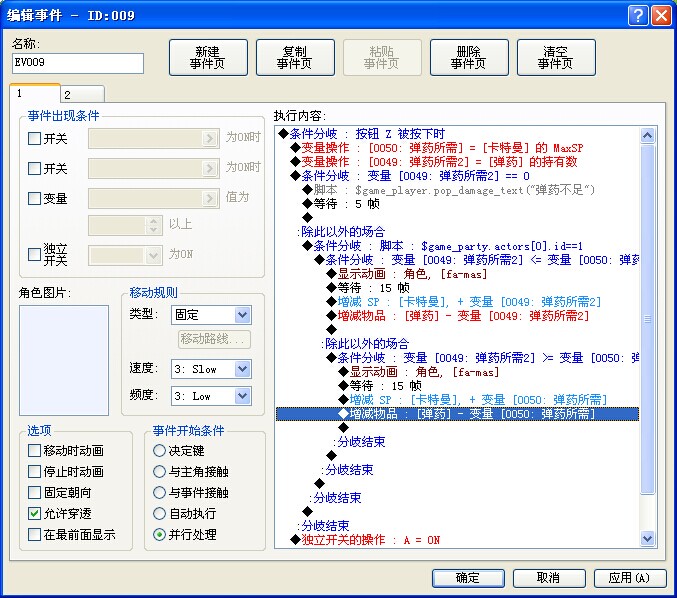Click 复制事件页 button
This screenshot has width=677, height=598.
pos(295,57)
